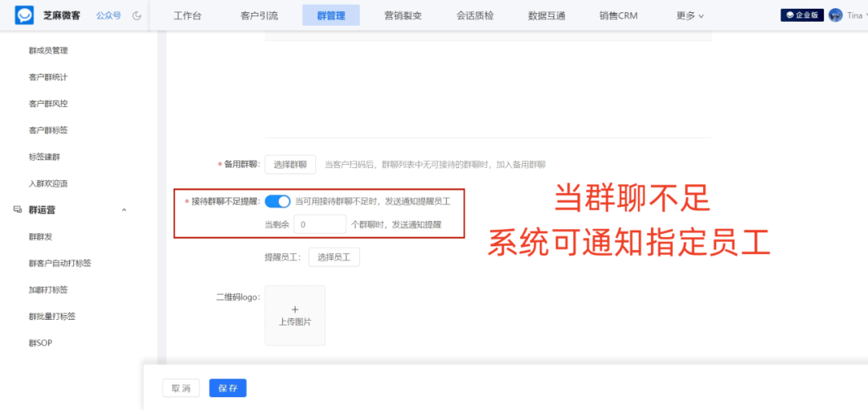Viewport: 868px width, 410px height.
Task: Open 标签建群 in sidebar
Action: (44, 157)
